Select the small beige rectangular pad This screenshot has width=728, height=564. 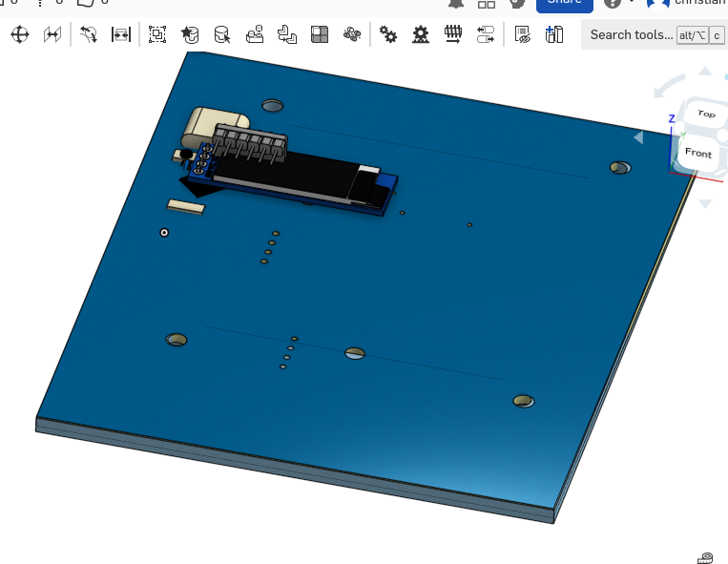186,207
